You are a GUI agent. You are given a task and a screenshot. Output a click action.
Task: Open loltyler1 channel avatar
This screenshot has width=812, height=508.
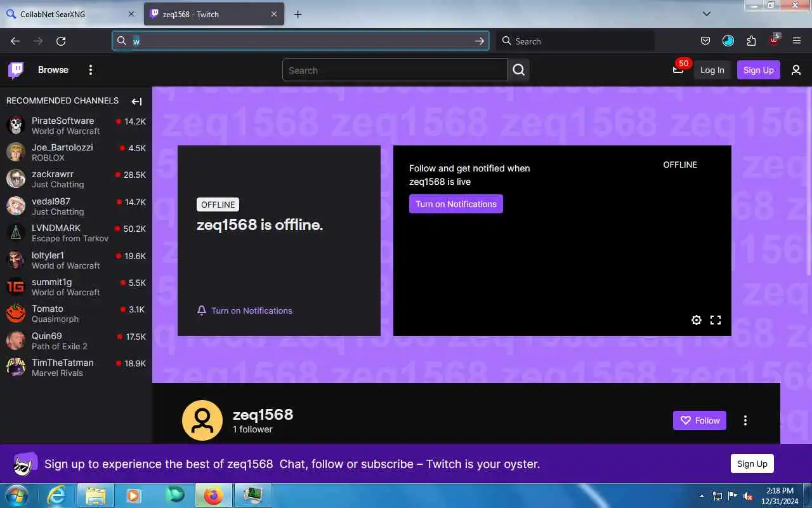[x=16, y=260]
